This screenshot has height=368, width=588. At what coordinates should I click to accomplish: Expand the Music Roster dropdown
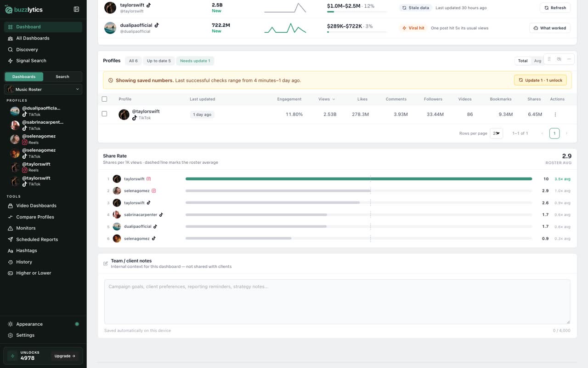pos(43,89)
